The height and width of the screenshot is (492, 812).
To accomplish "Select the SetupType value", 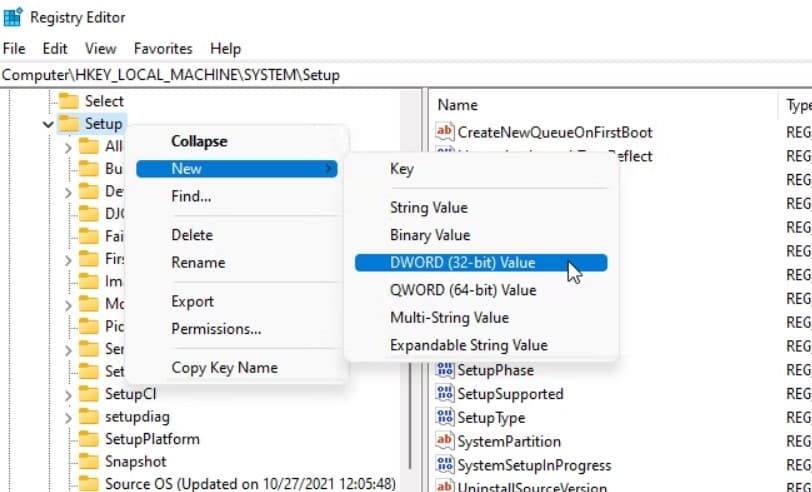I will [x=491, y=418].
